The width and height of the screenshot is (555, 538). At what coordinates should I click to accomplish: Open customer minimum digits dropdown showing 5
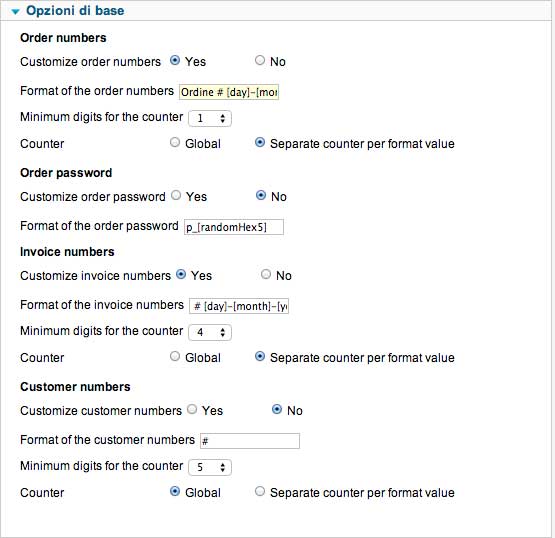[210, 467]
